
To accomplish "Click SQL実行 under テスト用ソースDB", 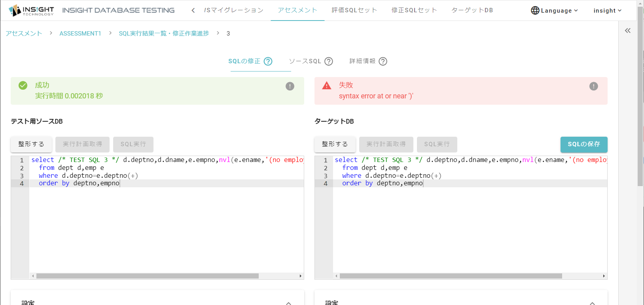I will pyautogui.click(x=133, y=144).
